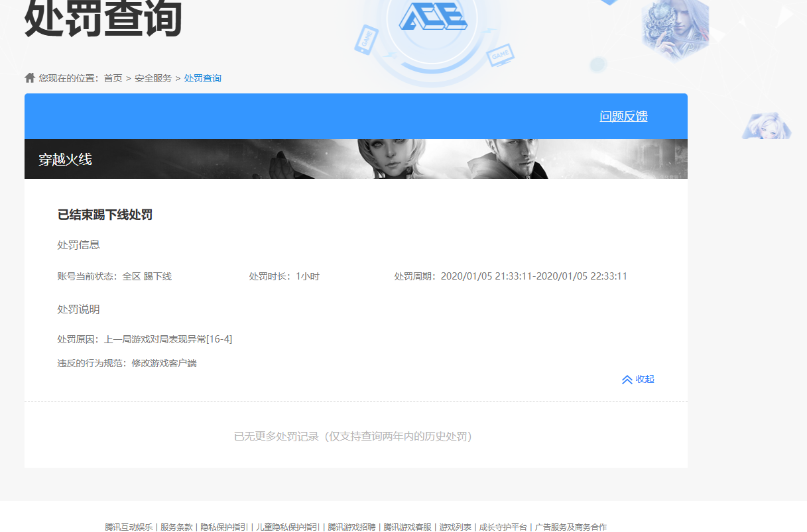Open the 隐私保护指引 footer link

(x=224, y=527)
